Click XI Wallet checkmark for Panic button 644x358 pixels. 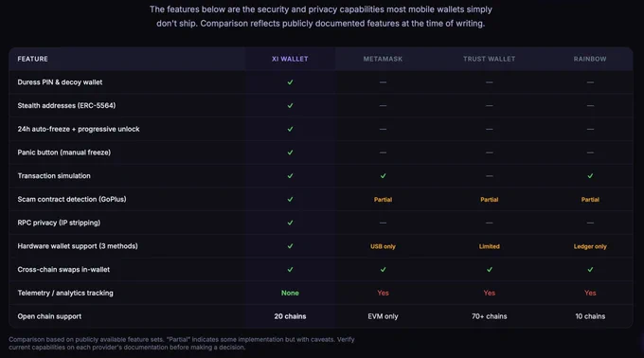pos(290,152)
